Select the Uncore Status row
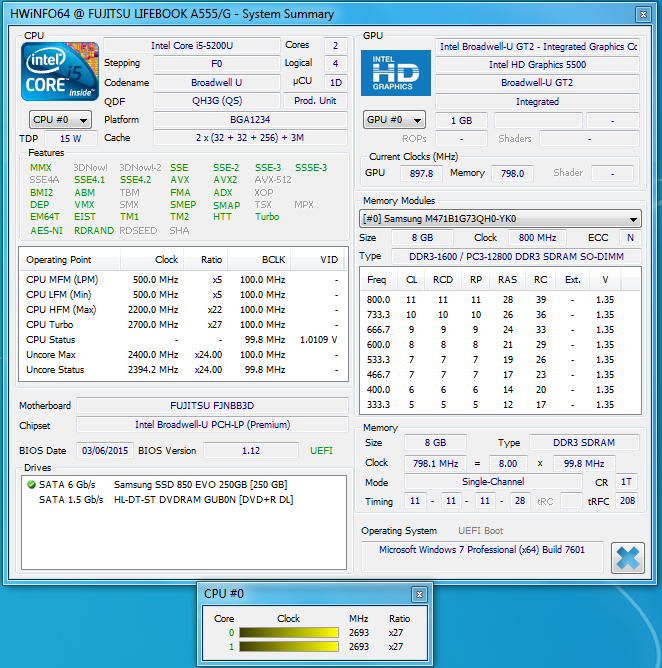The height and width of the screenshot is (668, 662). coord(182,370)
